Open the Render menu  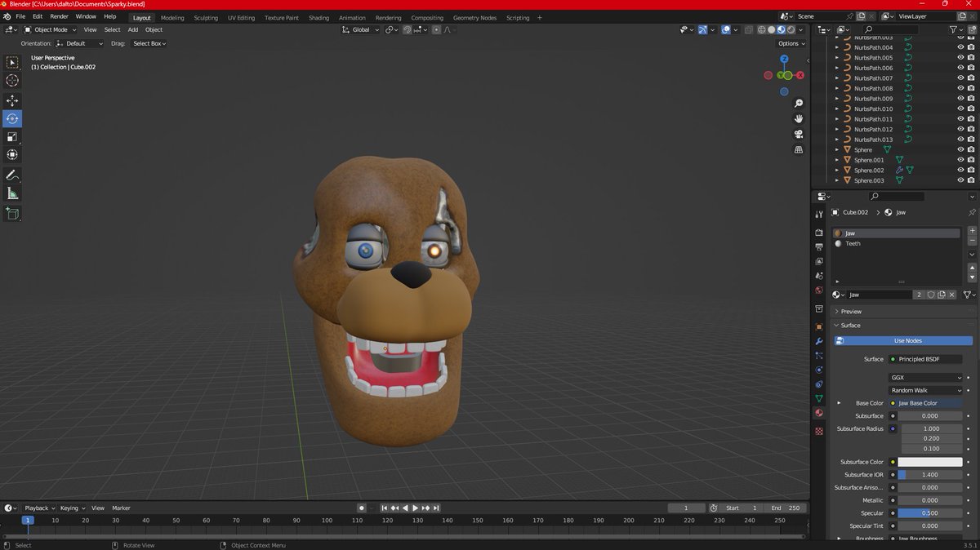59,16
